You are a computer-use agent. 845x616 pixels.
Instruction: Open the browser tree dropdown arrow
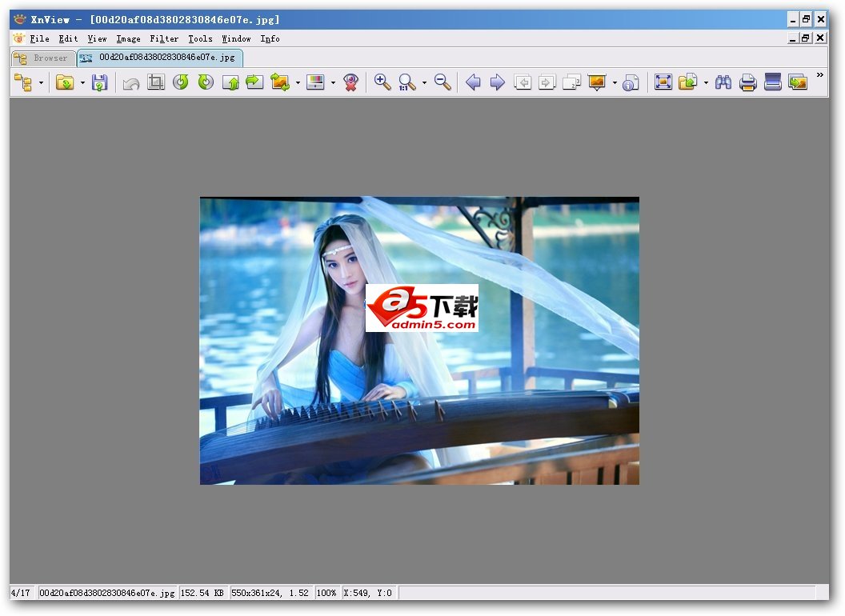pyautogui.click(x=41, y=83)
